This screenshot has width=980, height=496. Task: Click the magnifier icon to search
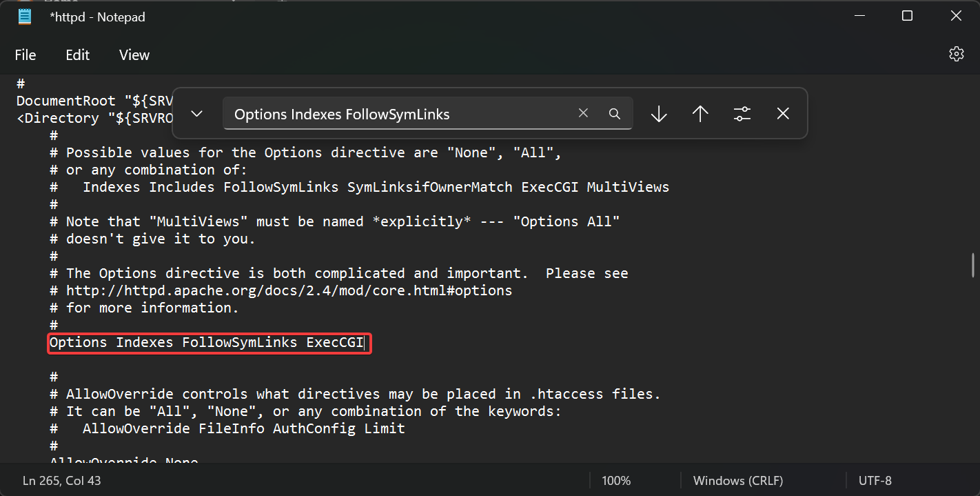click(x=614, y=113)
